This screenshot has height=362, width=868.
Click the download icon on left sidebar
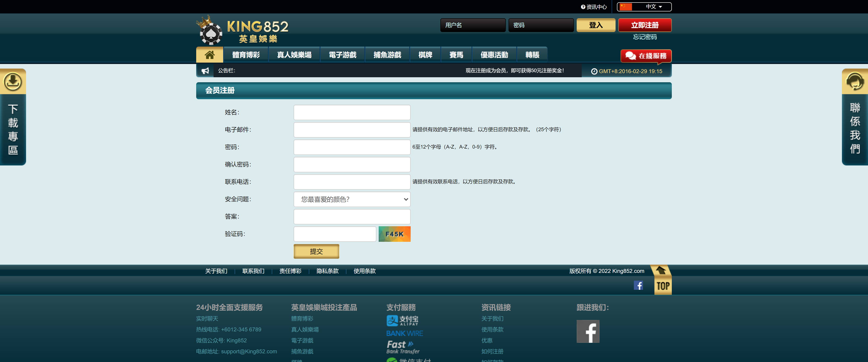click(x=13, y=82)
